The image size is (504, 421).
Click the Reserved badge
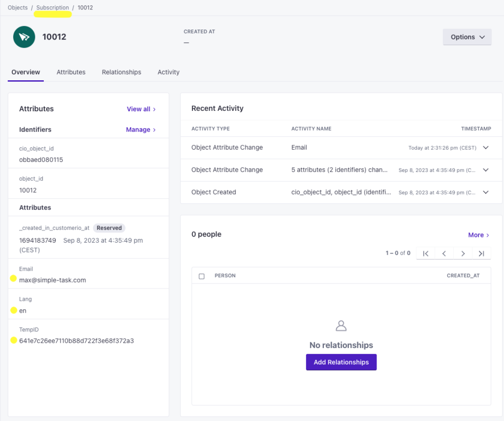[109, 228]
